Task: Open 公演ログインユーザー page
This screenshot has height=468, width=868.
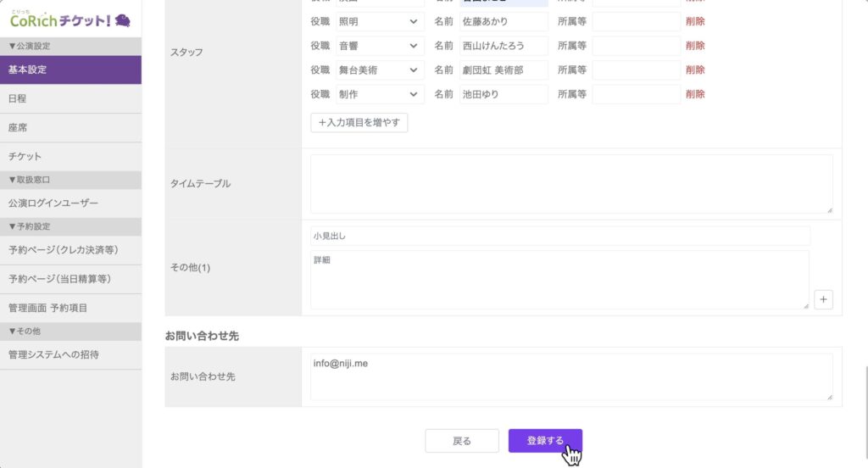Action: [70, 203]
